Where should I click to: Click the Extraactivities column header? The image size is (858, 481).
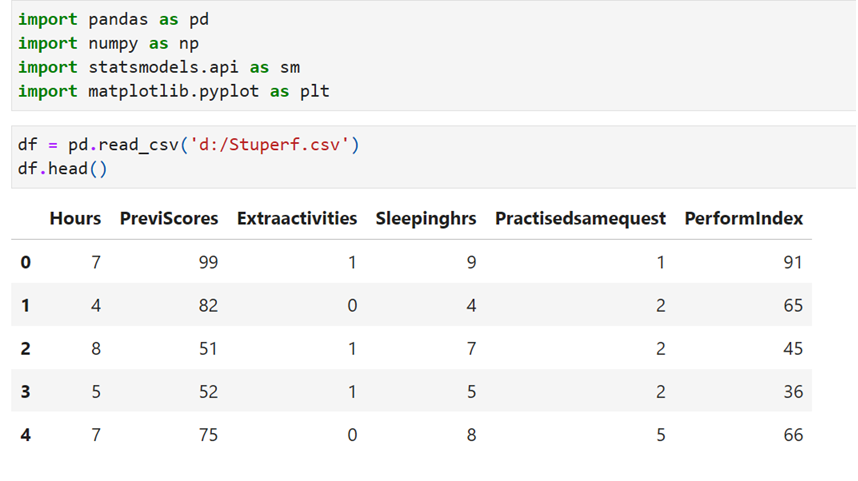(x=297, y=218)
